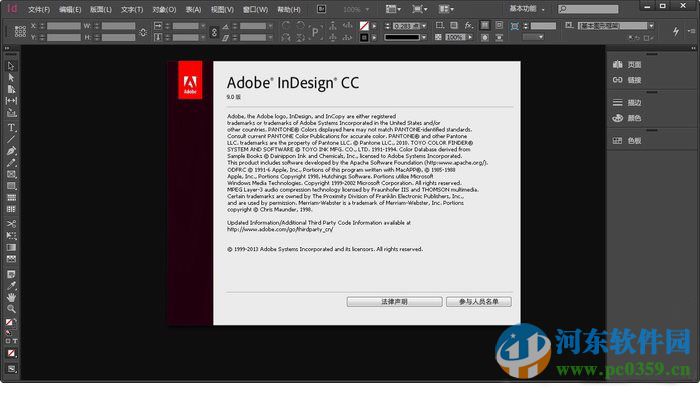The width and height of the screenshot is (700, 394).
Task: Open the Swatches panel
Action: 627,141
